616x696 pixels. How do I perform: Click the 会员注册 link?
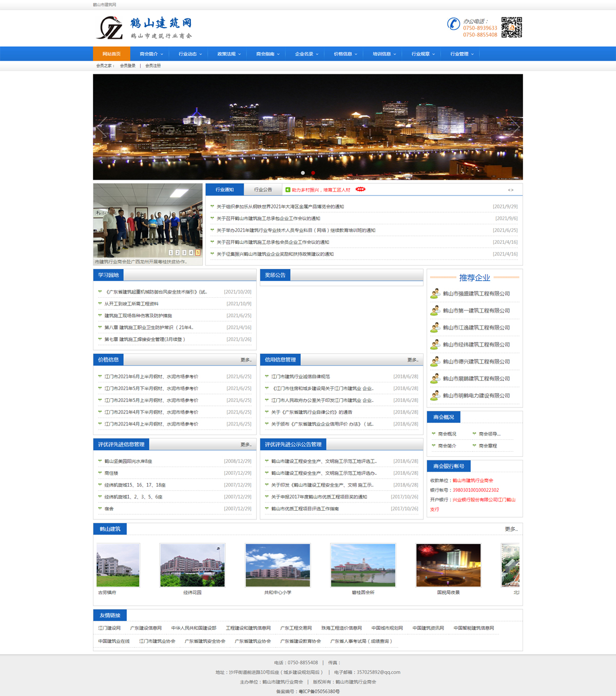(x=153, y=66)
